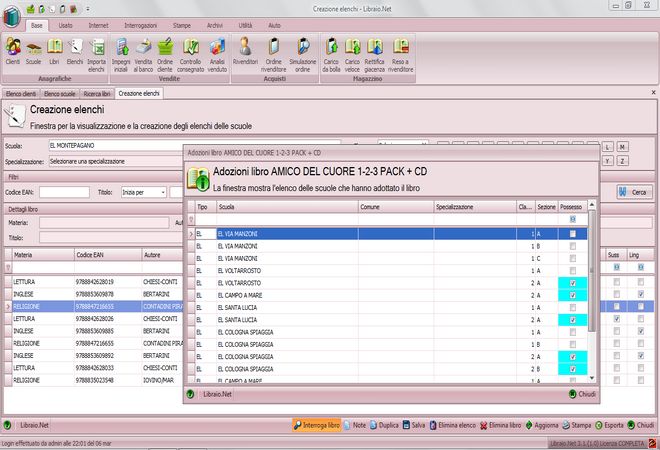Click the letter M filter button
Image resolution: width=660 pixels, height=450 pixels.
point(622,147)
